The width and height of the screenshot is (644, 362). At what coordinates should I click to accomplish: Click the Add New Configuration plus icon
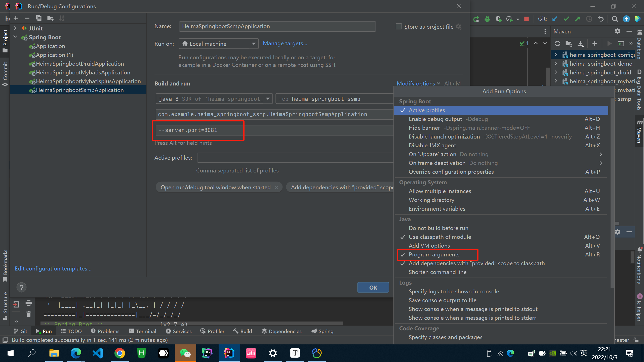click(x=16, y=18)
